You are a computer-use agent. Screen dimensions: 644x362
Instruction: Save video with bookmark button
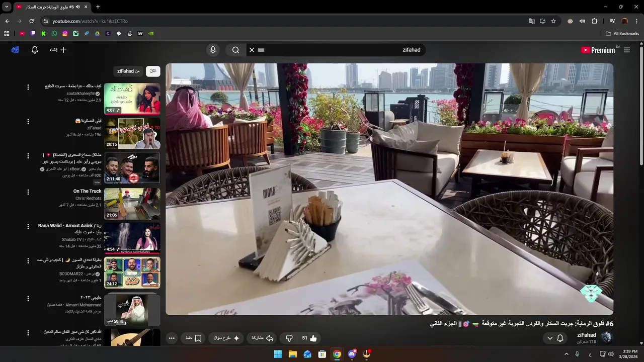tap(194, 338)
